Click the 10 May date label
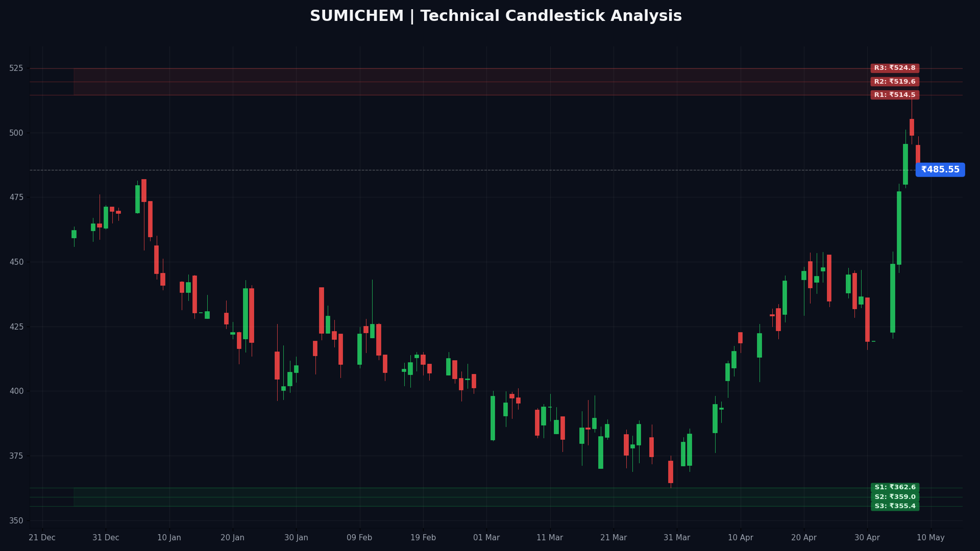Image resolution: width=980 pixels, height=551 pixels. pos(931,538)
